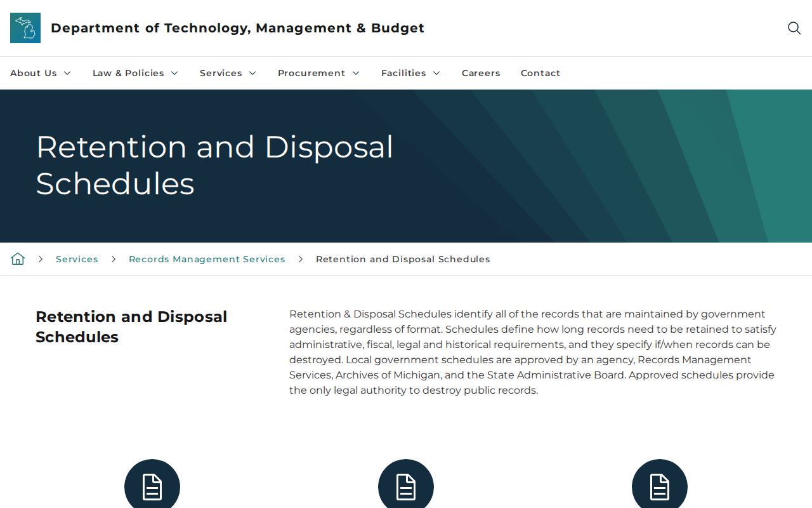Click the Services breadcrumb link
This screenshot has height=508, width=812.
pyautogui.click(x=77, y=259)
